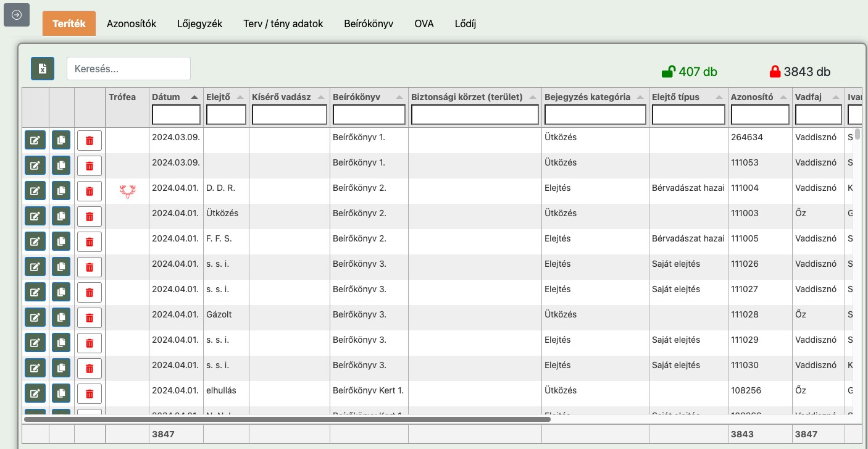Image resolution: width=868 pixels, height=449 pixels.
Task: Switch to the Azonosítók tab
Action: 131,23
